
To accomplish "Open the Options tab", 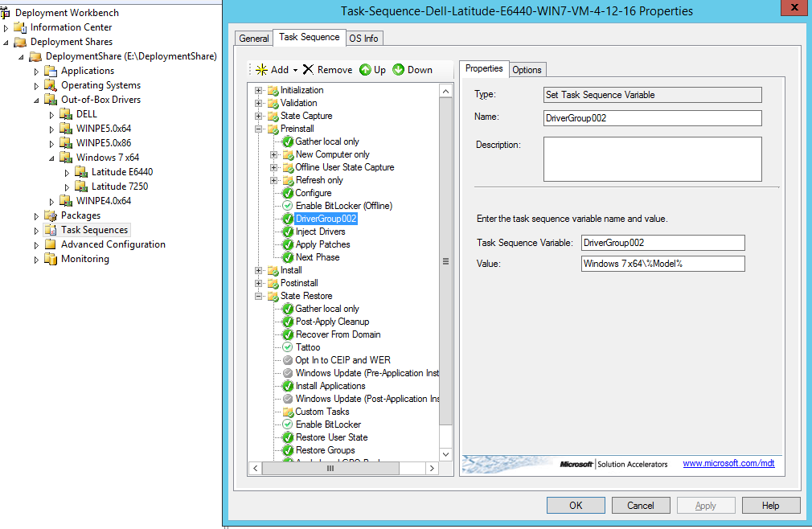I will (527, 69).
